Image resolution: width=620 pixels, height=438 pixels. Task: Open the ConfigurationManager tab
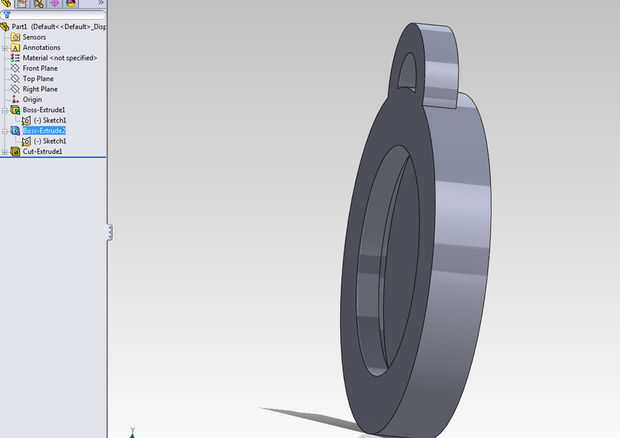click(38, 4)
